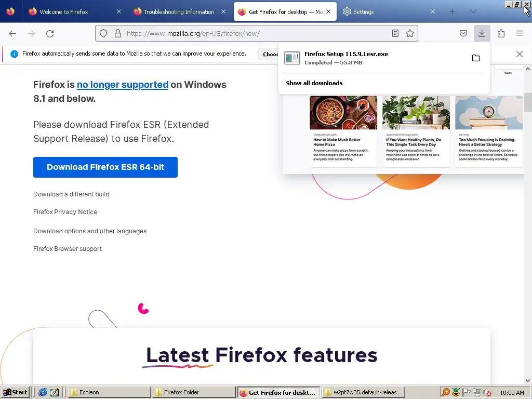The width and height of the screenshot is (532, 399).
Task: Click the quick launch icon next to Internet Explorer
Action: 54,392
